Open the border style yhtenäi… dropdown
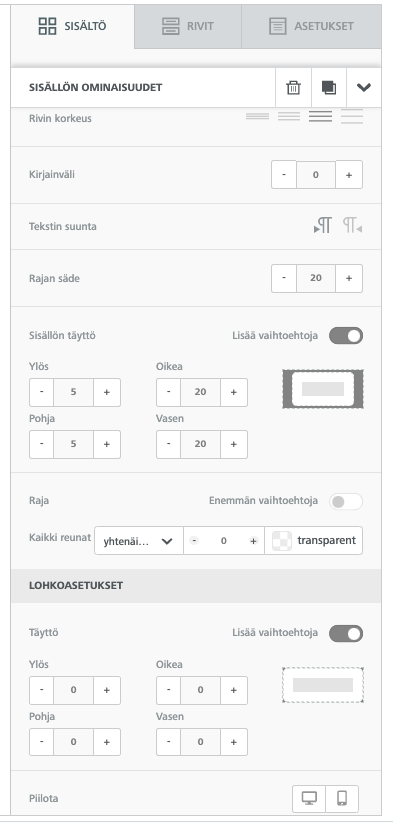 [x=139, y=541]
